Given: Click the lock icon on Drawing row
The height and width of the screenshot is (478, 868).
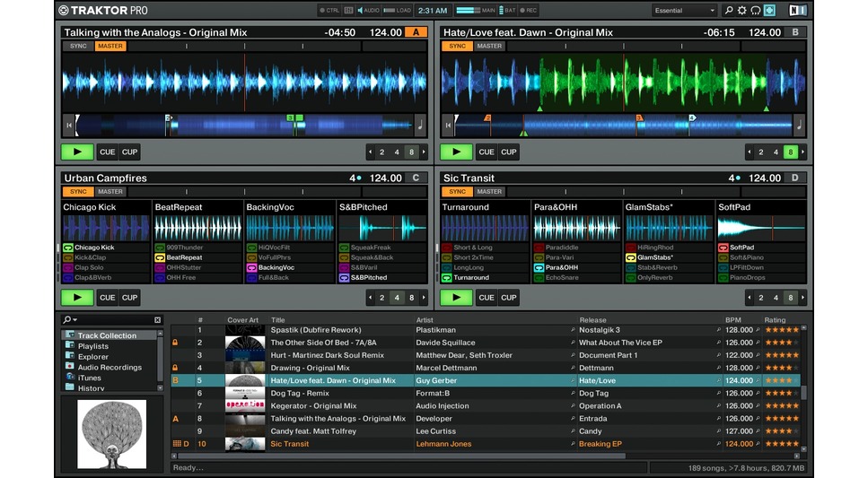Looking at the screenshot, I should pos(175,368).
